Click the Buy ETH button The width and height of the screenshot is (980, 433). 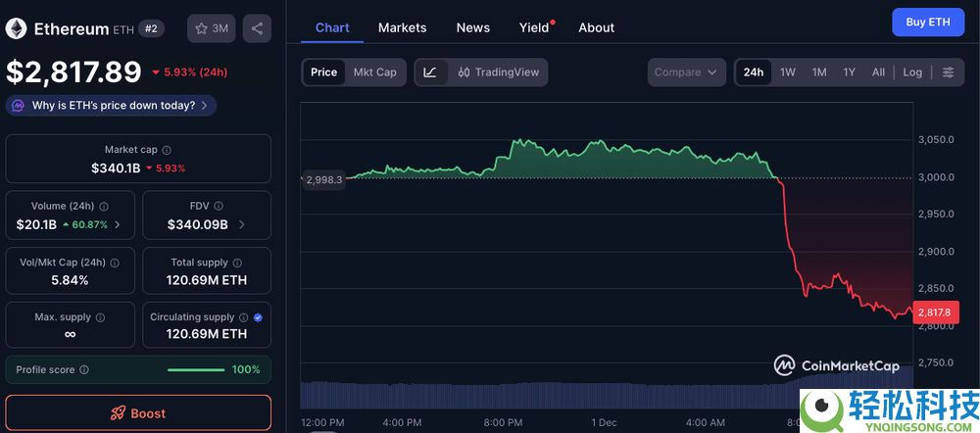[928, 22]
